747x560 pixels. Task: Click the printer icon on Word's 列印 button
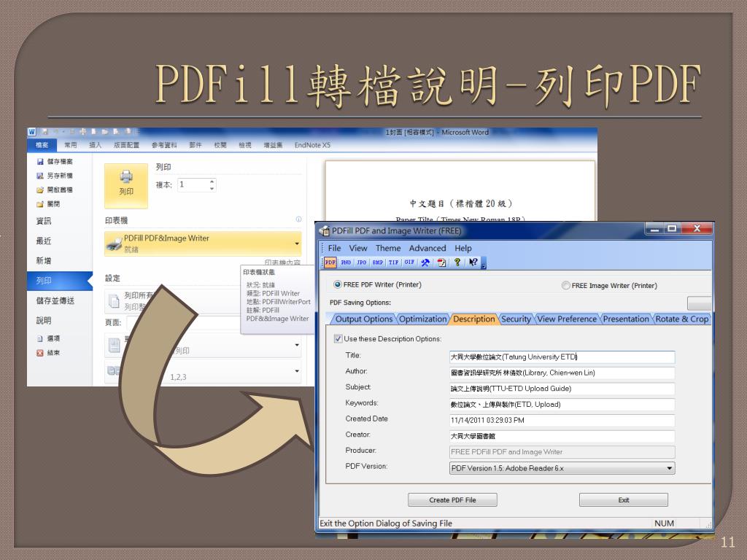pyautogui.click(x=126, y=176)
